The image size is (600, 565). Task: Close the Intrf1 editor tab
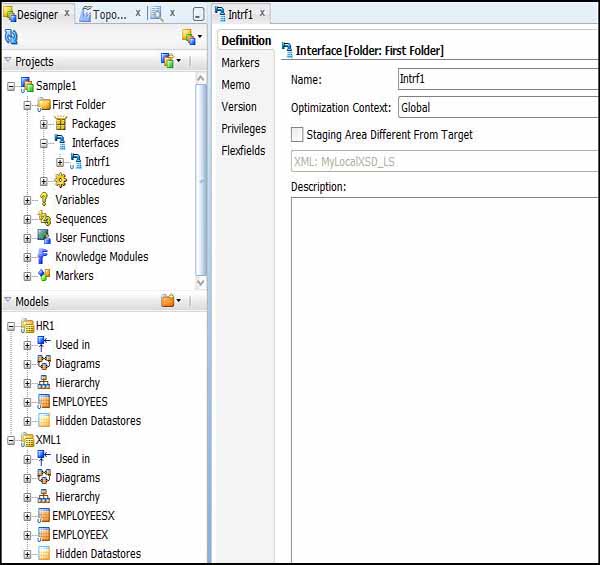click(262, 13)
